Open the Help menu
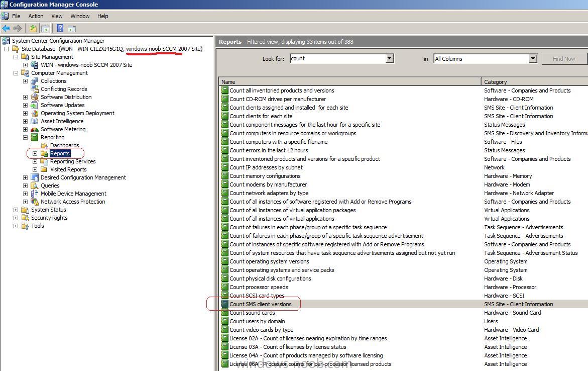 point(103,16)
